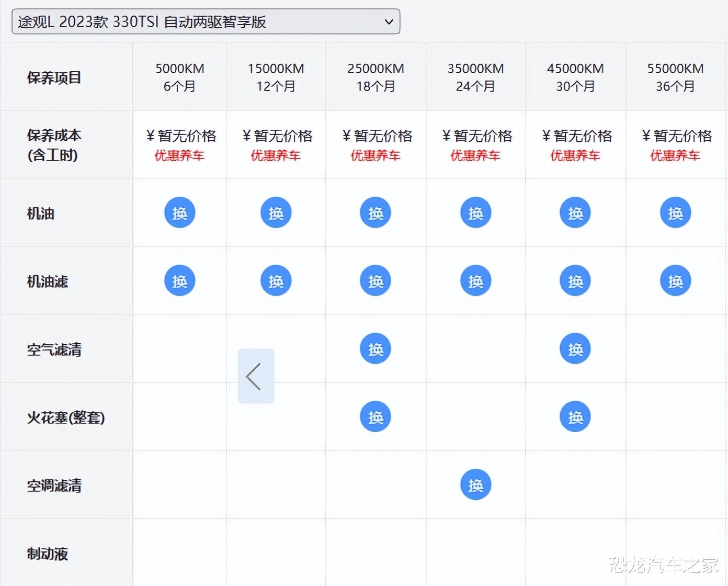This screenshot has height=586, width=728.
Task: Click 空调滤清 换 icon under 35000KM
Action: pos(476,485)
